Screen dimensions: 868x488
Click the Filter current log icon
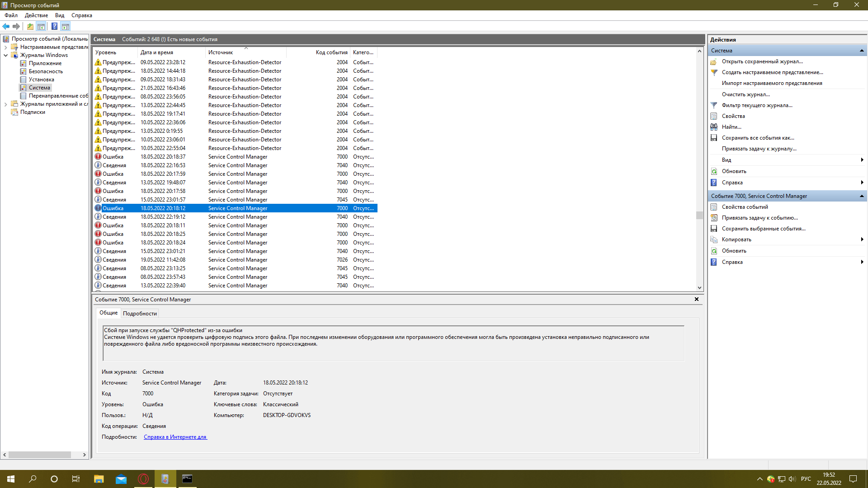click(x=713, y=105)
